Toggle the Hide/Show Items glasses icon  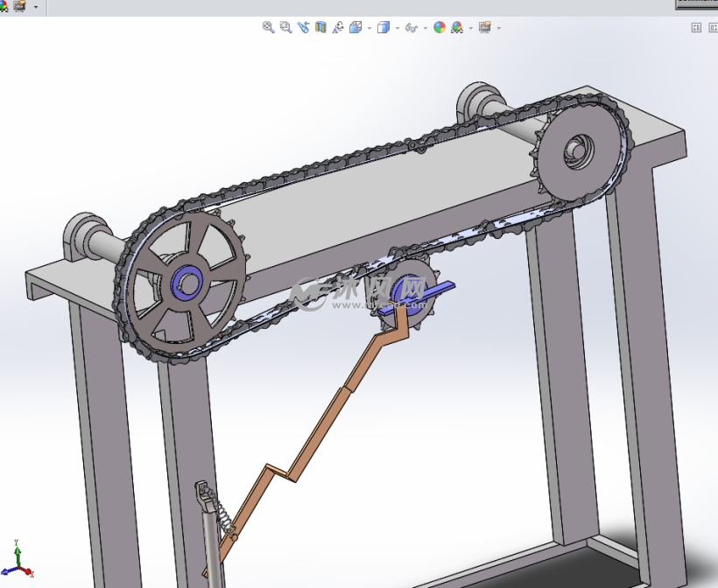tap(411, 27)
